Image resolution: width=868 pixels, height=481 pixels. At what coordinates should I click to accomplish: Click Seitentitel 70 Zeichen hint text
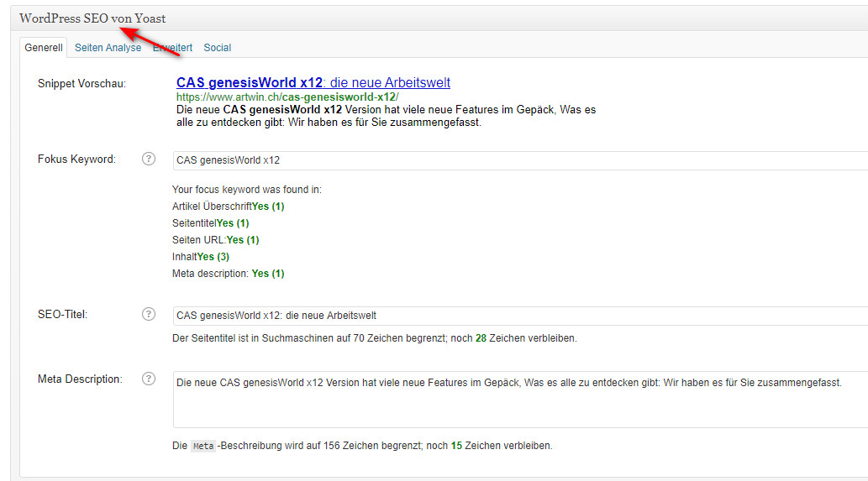tap(374, 337)
